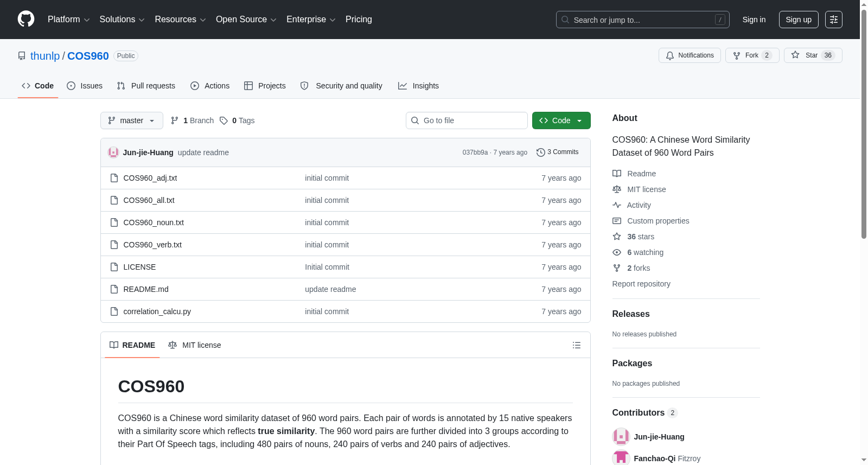
Task: Click the branch icon beside 1 Branch
Action: [175, 120]
